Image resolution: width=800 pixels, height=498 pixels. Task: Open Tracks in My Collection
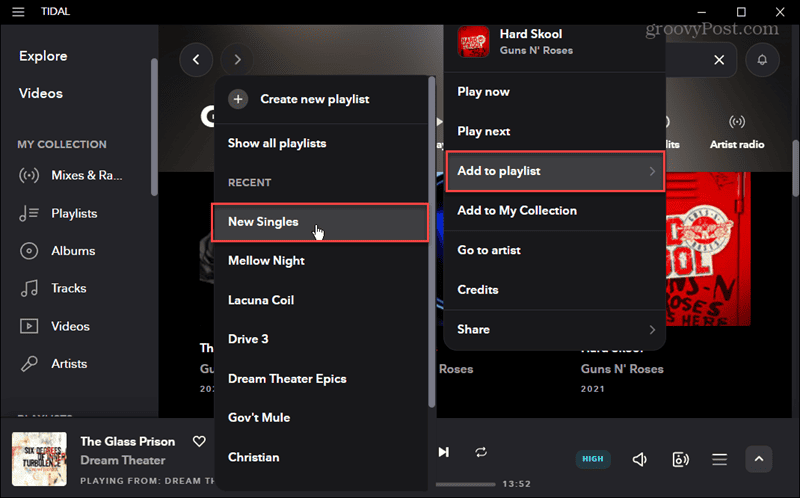69,288
